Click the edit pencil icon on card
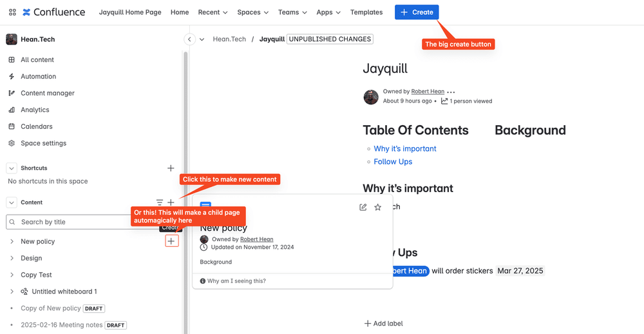Screen dimensions: 644x334 (x=363, y=208)
